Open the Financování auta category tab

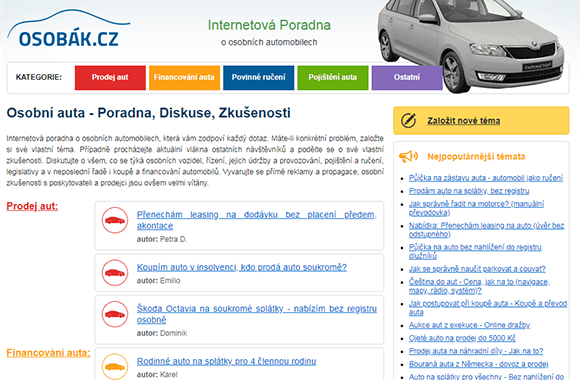(x=185, y=78)
